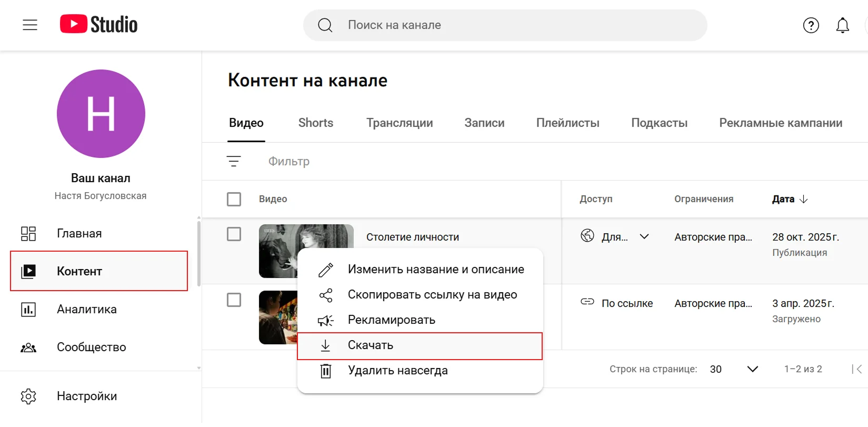This screenshot has width=868, height=427.
Task: Click the filter lines icon
Action: [x=234, y=161]
